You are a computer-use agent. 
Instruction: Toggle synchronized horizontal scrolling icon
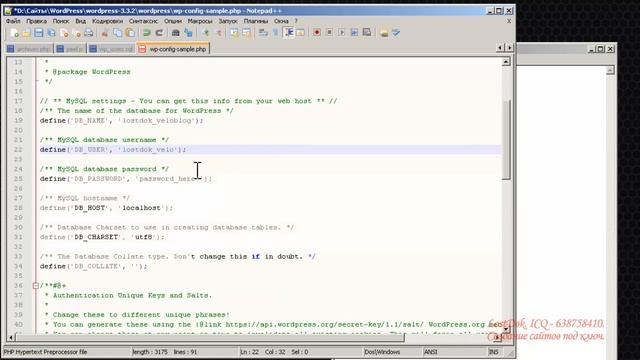247,33
